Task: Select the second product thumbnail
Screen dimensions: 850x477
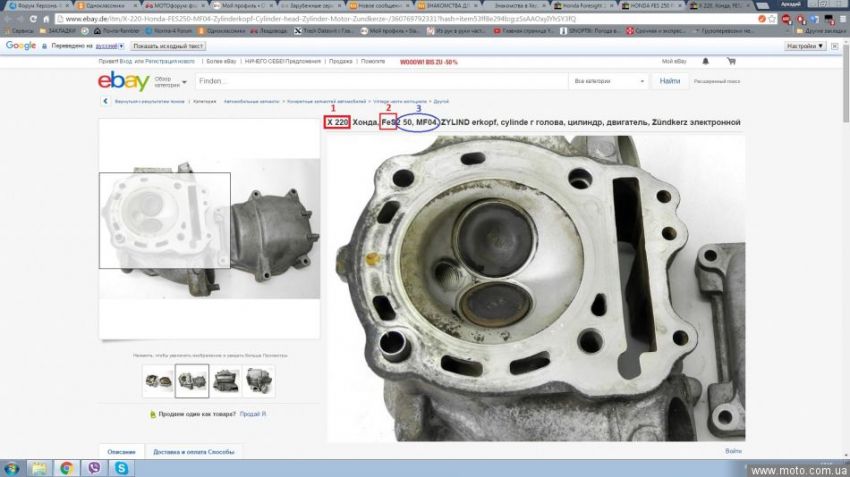Action: pyautogui.click(x=192, y=381)
